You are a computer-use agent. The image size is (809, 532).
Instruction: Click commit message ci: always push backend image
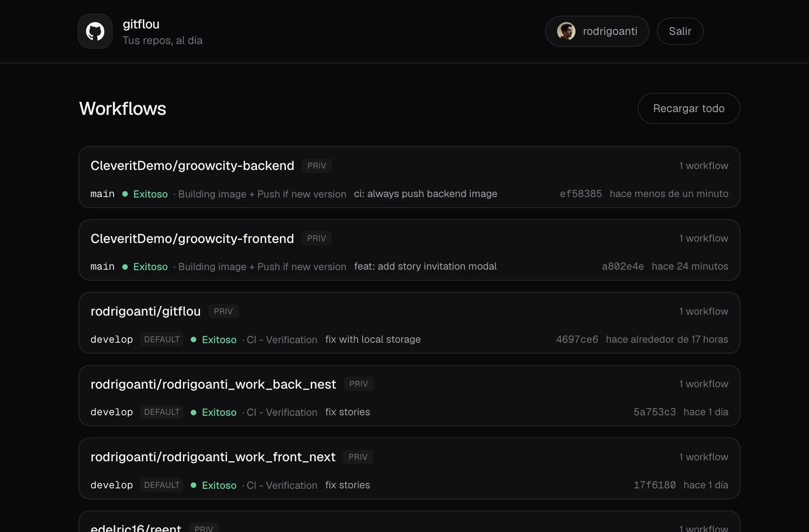tap(426, 194)
